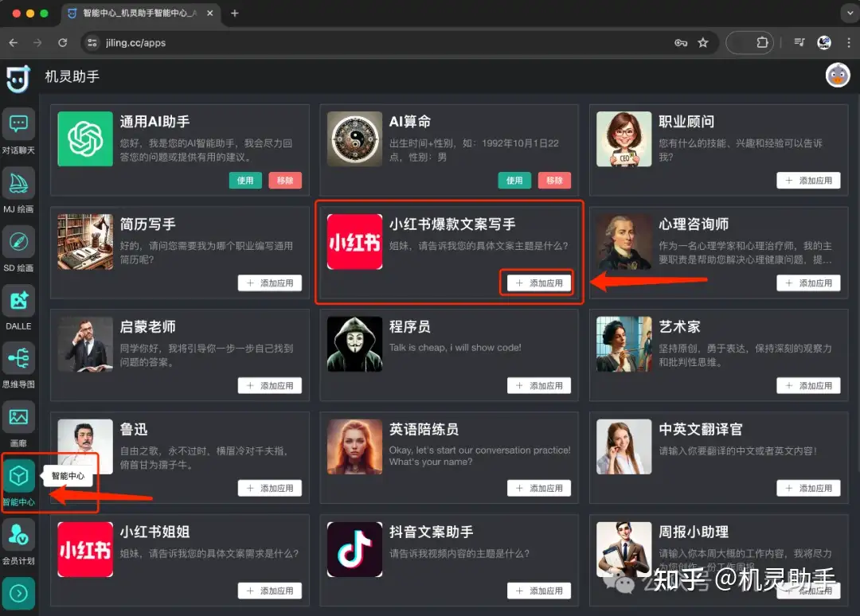The height and width of the screenshot is (616, 860).
Task: Click 使用 on AI算命 card
Action: [514, 181]
